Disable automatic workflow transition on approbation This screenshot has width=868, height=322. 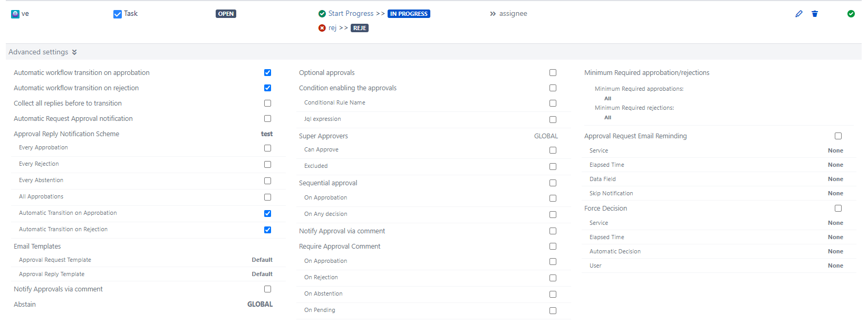(x=267, y=73)
